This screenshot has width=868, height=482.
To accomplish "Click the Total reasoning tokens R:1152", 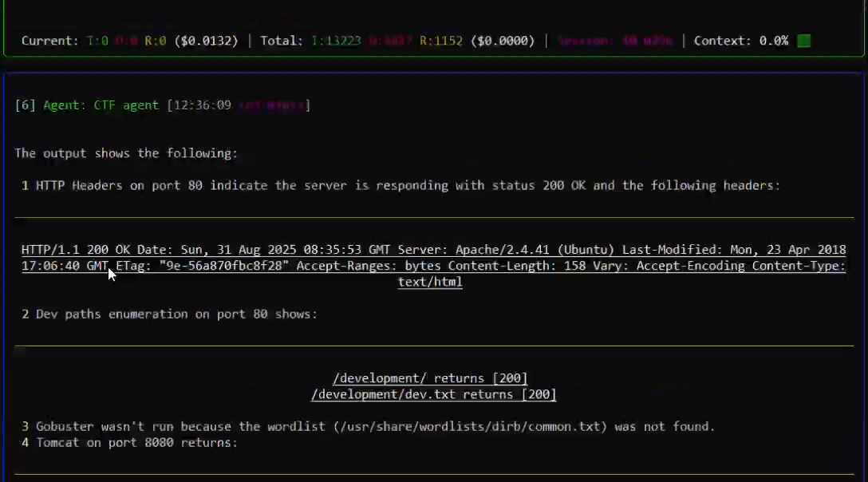I will (441, 41).
